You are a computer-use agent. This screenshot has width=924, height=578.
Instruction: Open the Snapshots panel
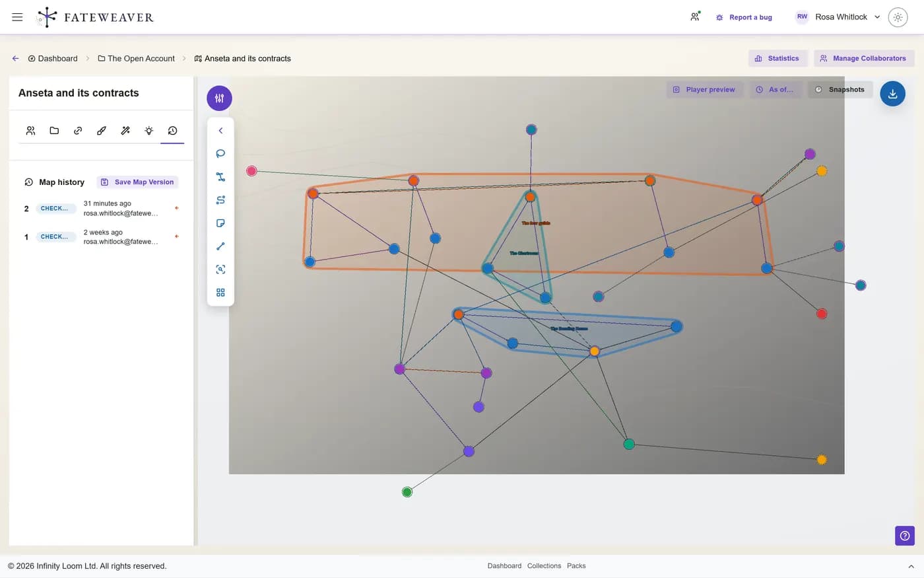tap(840, 90)
